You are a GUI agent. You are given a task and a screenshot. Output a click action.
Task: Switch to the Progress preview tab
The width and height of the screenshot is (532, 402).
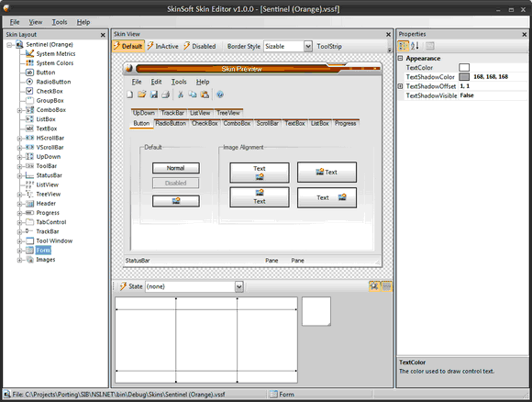pyautogui.click(x=346, y=123)
